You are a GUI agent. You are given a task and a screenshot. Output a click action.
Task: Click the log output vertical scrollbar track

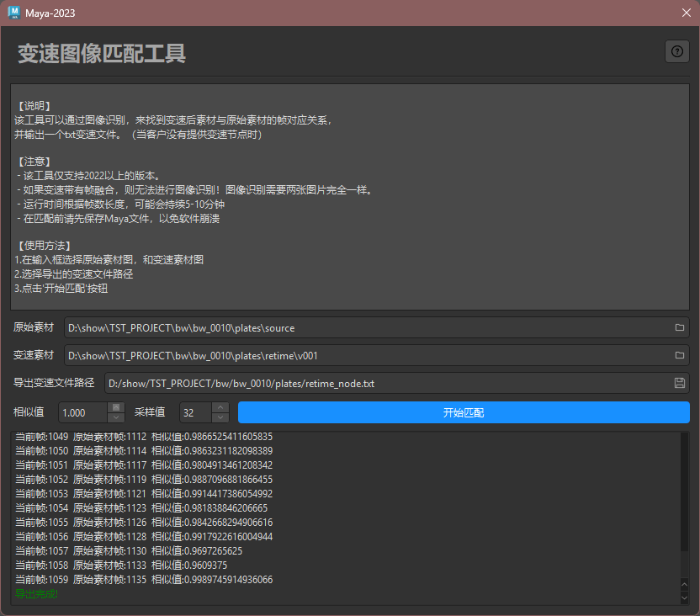click(x=684, y=505)
